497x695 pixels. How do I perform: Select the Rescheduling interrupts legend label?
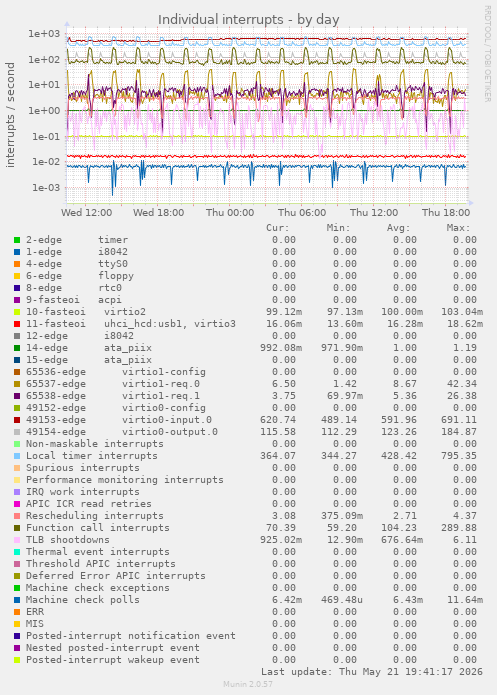(x=94, y=516)
